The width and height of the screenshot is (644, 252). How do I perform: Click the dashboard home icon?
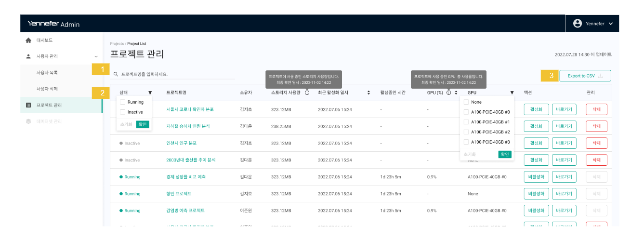(28, 40)
